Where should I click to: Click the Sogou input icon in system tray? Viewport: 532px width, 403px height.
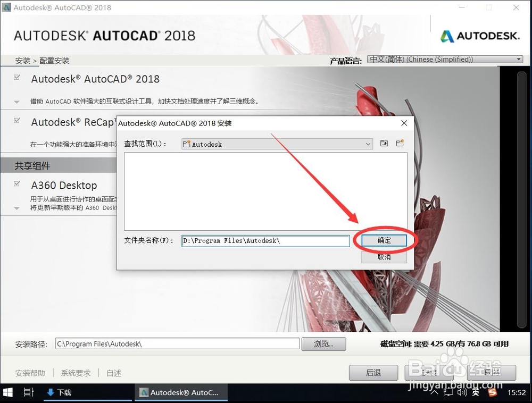(491, 392)
